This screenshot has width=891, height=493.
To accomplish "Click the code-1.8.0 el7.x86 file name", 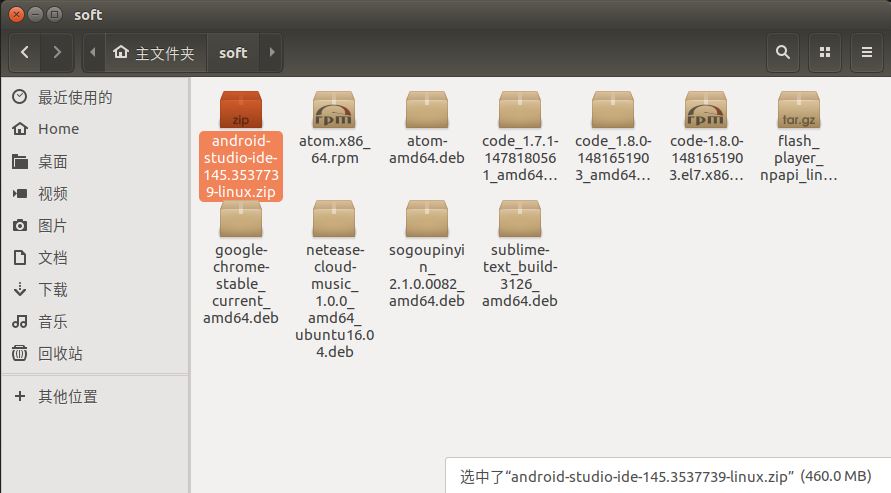I will click(706, 158).
